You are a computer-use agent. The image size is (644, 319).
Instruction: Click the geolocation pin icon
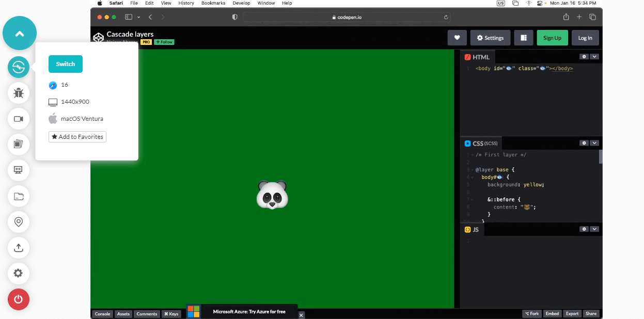click(19, 221)
